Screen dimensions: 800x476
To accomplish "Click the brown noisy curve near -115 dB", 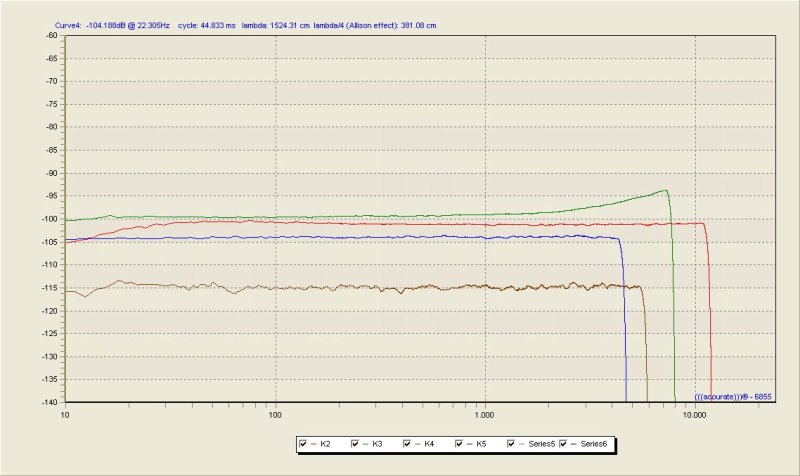I will 357,288.
